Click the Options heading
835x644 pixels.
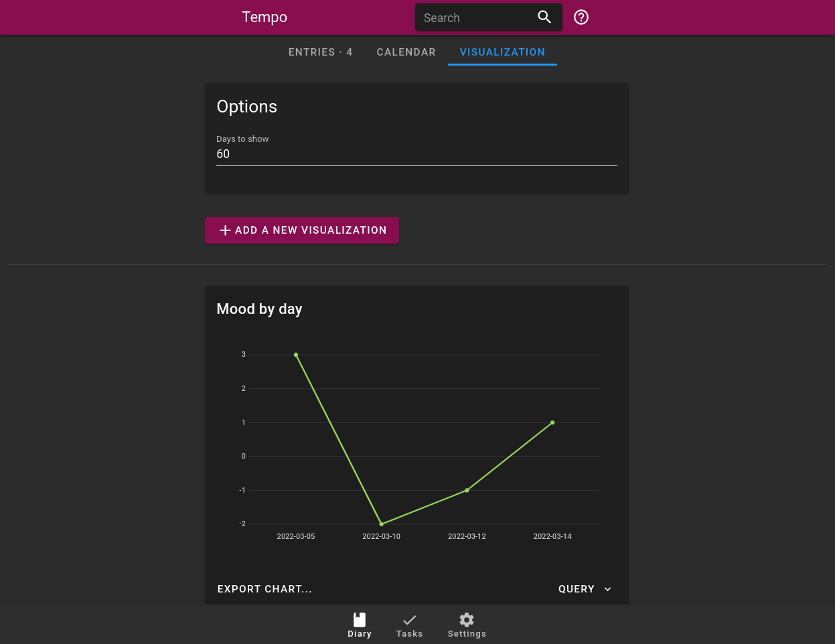pyautogui.click(x=247, y=106)
